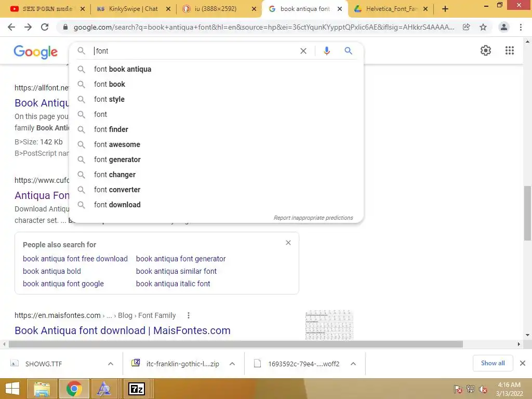532x399 pixels.
Task: Choose suggestion font changer
Action: pos(216,175)
